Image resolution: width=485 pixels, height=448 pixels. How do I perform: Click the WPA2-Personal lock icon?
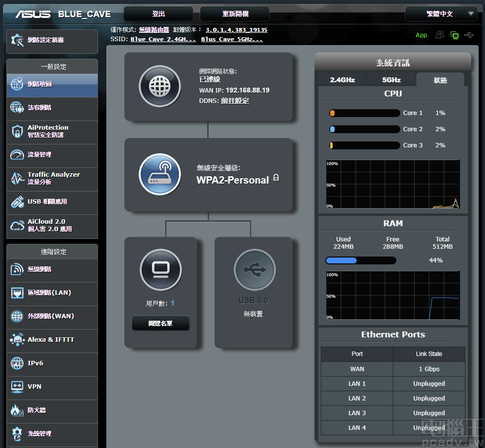click(x=276, y=178)
